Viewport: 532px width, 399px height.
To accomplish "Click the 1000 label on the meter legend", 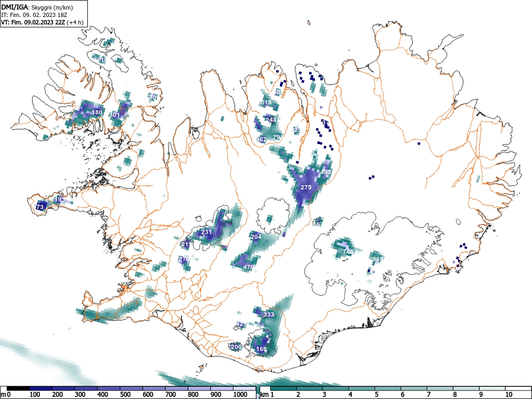I will coord(240,395).
